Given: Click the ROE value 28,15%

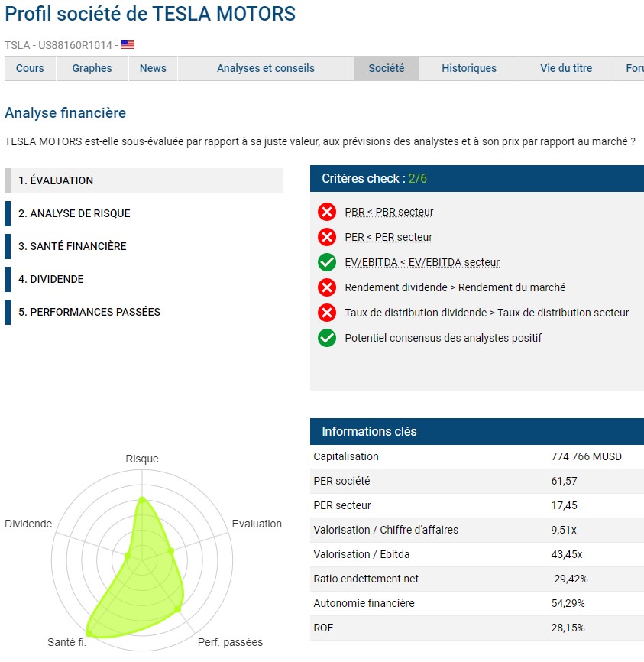Looking at the screenshot, I should [568, 628].
